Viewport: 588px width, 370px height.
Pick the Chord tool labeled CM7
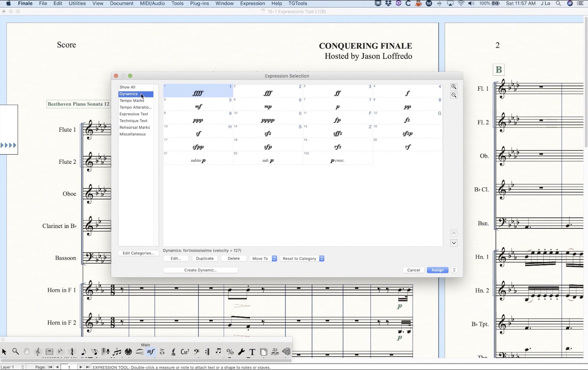coord(185,351)
